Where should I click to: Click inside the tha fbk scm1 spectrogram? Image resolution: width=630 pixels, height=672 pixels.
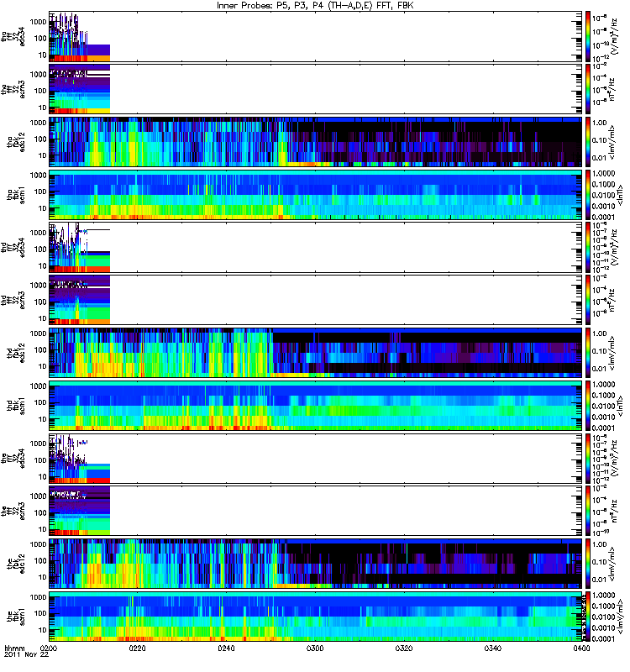coord(316,195)
